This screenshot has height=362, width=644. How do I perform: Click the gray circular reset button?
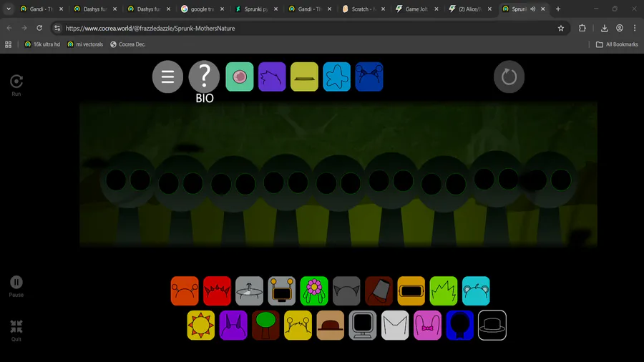pyautogui.click(x=509, y=77)
